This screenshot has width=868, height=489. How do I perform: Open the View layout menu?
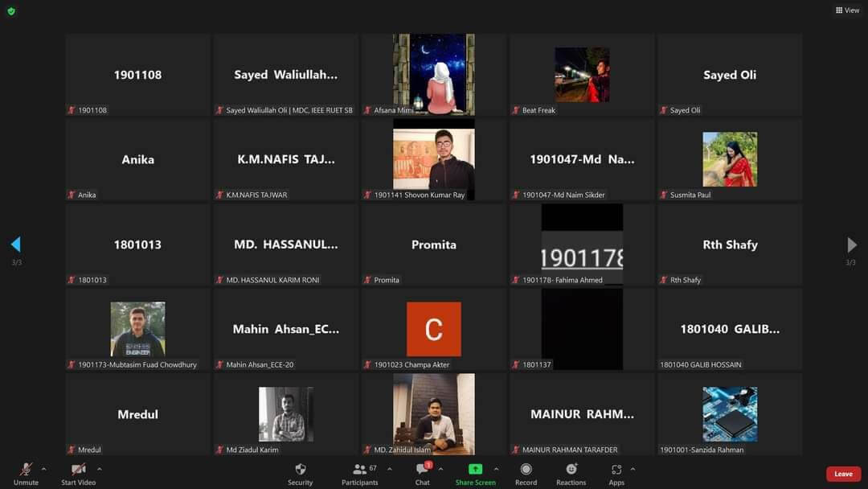847,10
